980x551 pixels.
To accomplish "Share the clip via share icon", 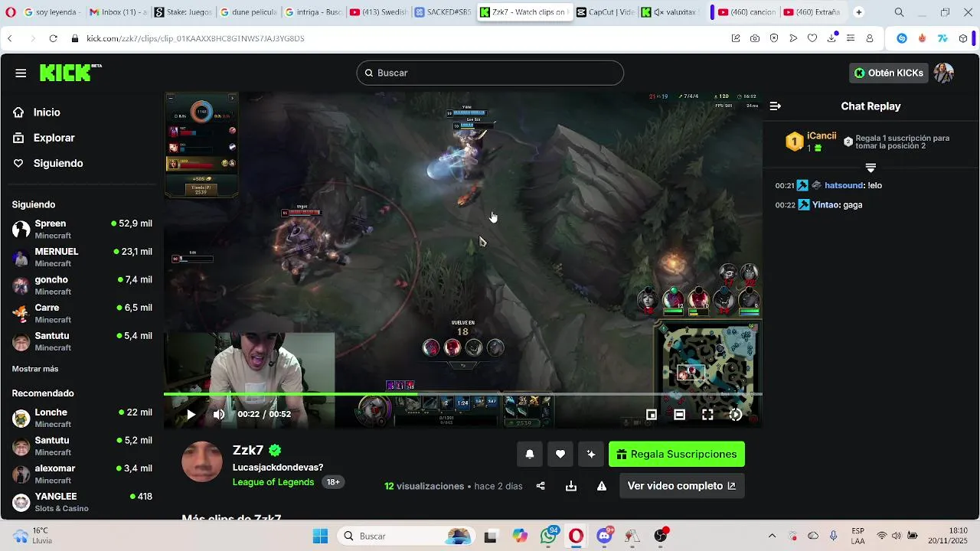I will (x=541, y=486).
